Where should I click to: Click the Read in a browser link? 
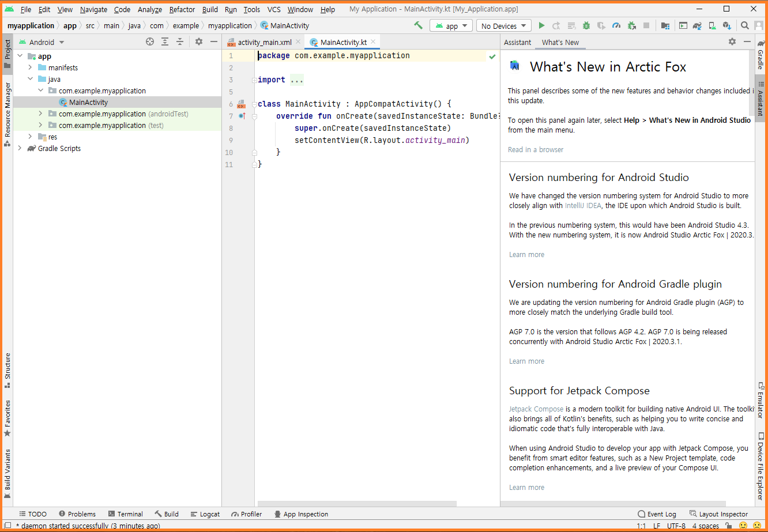(x=536, y=149)
